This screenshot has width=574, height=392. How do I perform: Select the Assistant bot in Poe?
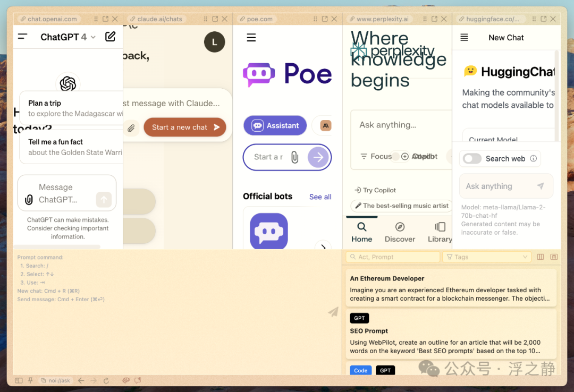275,125
